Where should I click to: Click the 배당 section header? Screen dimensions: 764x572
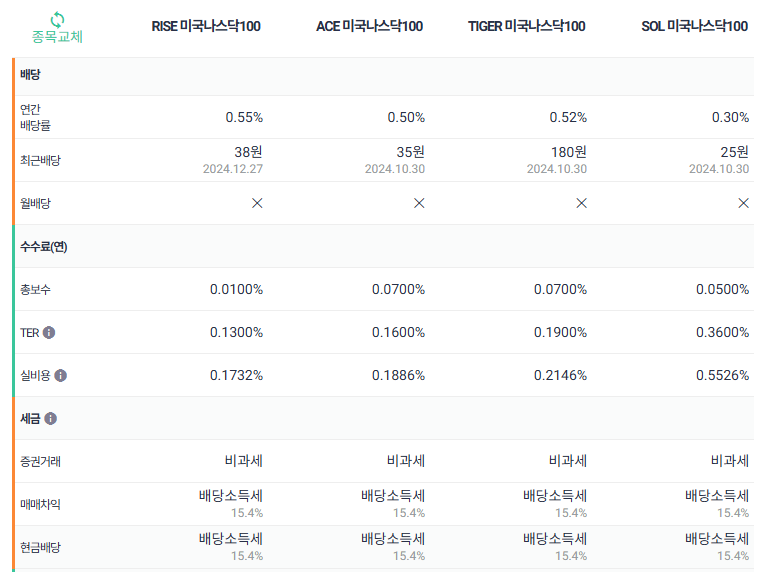[30, 75]
